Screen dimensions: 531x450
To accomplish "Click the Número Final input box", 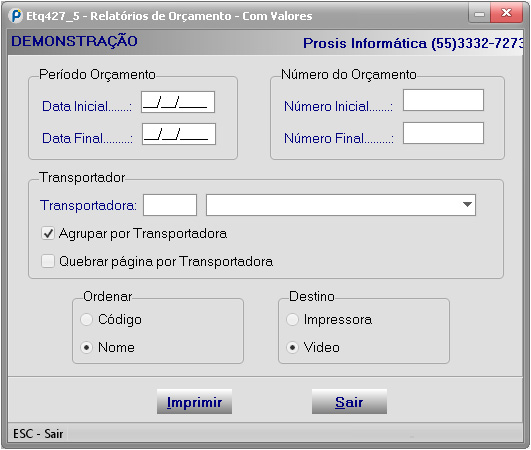I will tap(443, 133).
